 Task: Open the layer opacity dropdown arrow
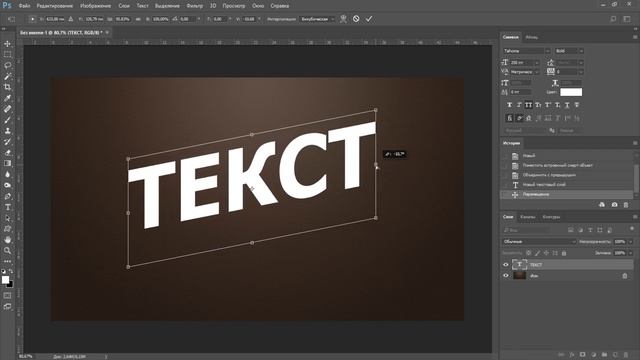pos(631,242)
